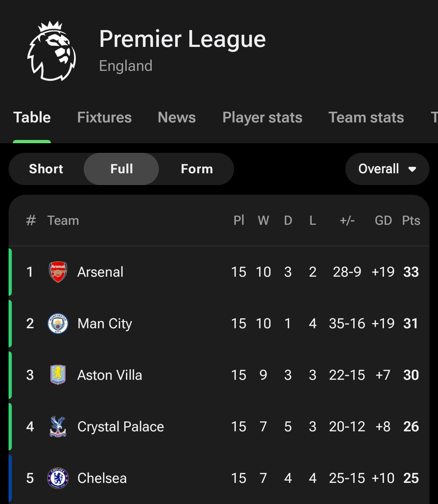Click the Overall dropdown arrow
The image size is (438, 504).
412,169
